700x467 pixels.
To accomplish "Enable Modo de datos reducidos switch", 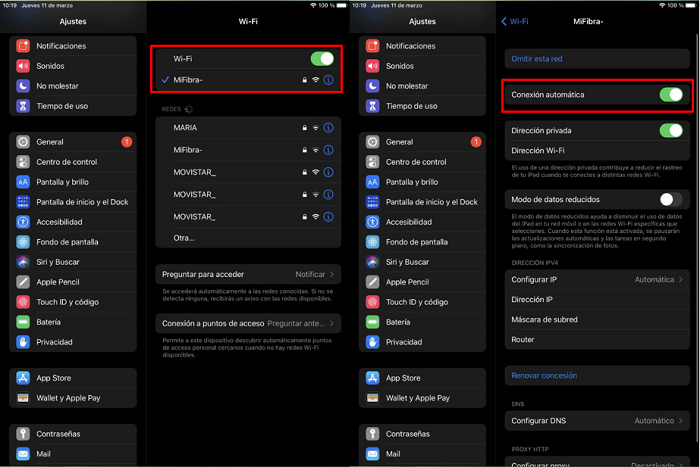I will (670, 200).
